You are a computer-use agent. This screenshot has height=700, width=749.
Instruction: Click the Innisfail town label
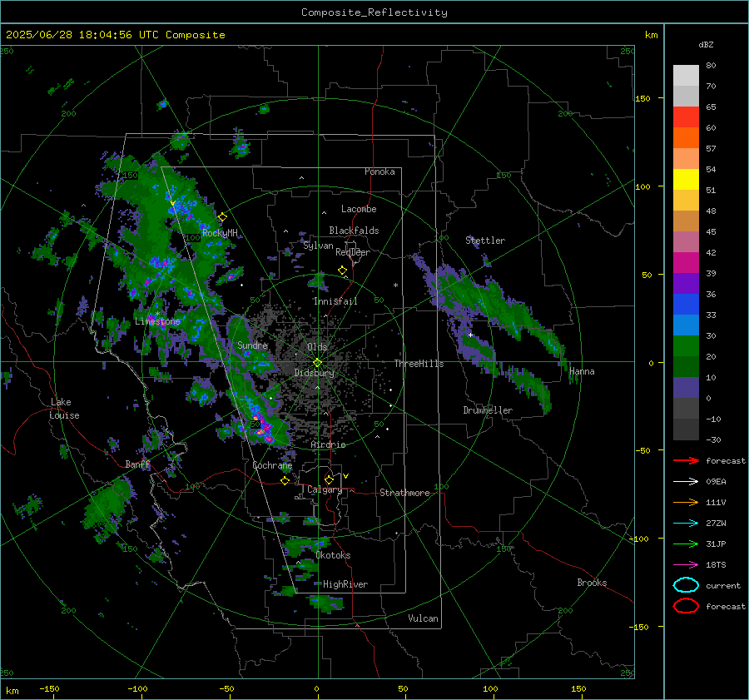coord(335,301)
